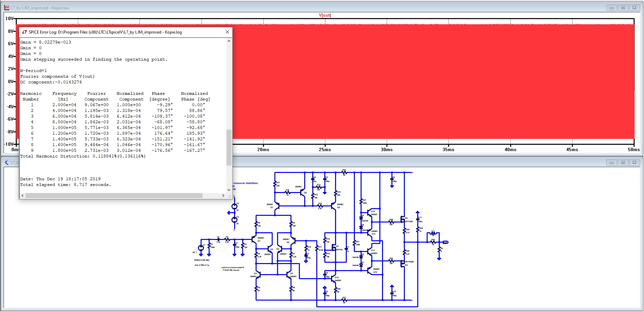Click the log's vertical scrollbar down arrow
The width and height of the screenshot is (644, 312).
[229, 190]
